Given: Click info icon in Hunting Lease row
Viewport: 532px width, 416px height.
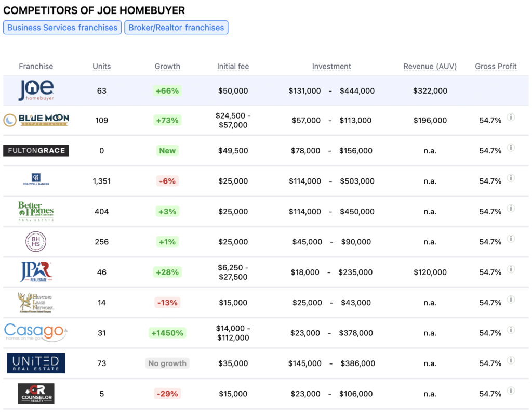Looking at the screenshot, I should (x=511, y=299).
